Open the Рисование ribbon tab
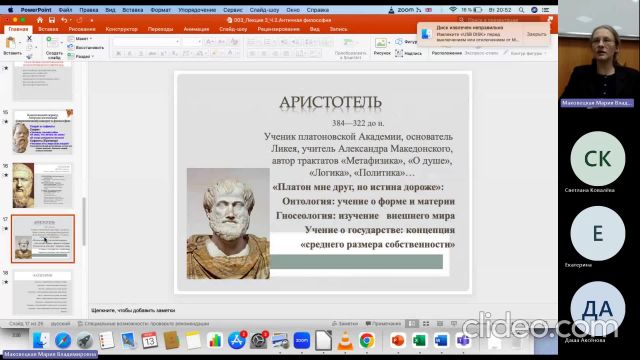This screenshot has height=360, width=640. click(x=82, y=29)
